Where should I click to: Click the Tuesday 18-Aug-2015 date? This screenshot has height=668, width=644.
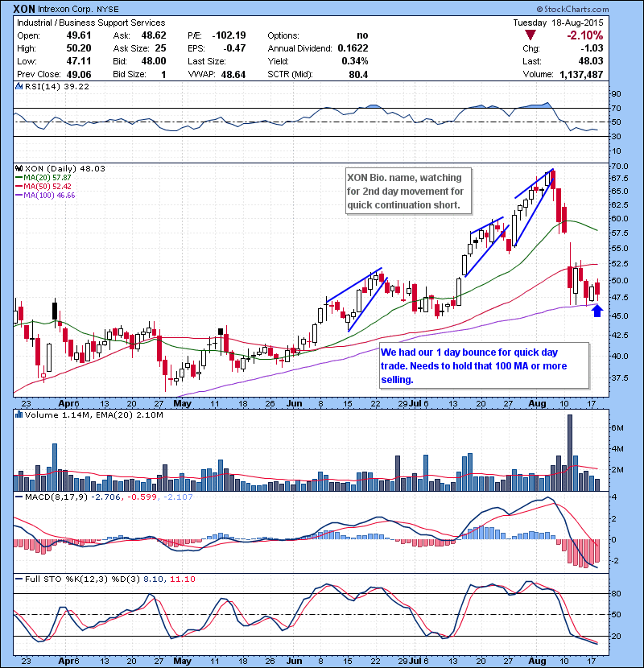click(x=558, y=23)
